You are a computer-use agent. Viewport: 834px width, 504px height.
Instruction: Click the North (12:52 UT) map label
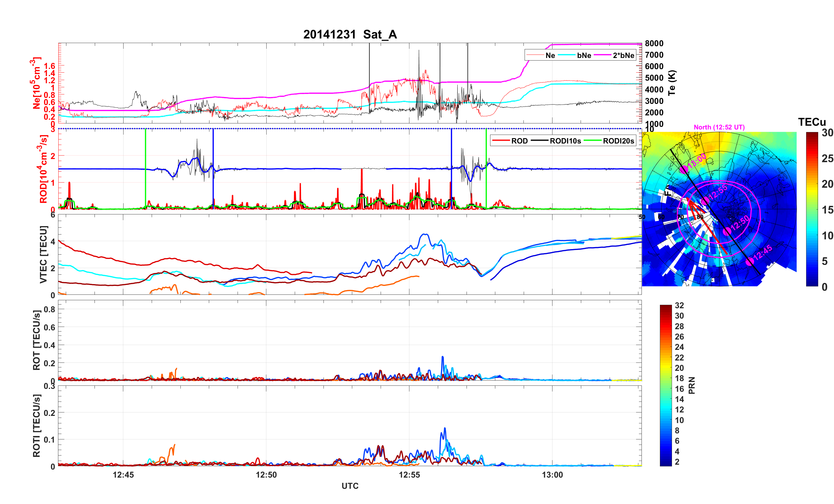tap(719, 127)
